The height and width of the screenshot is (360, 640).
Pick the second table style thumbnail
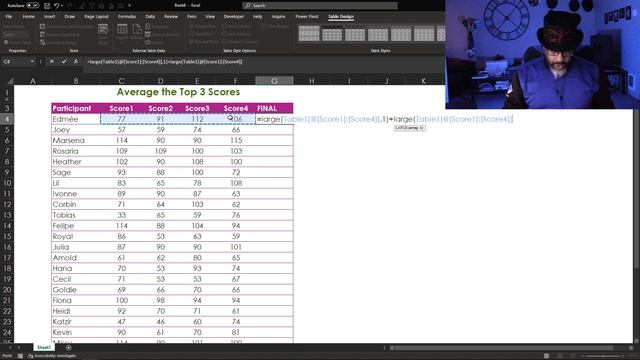[x=332, y=33]
